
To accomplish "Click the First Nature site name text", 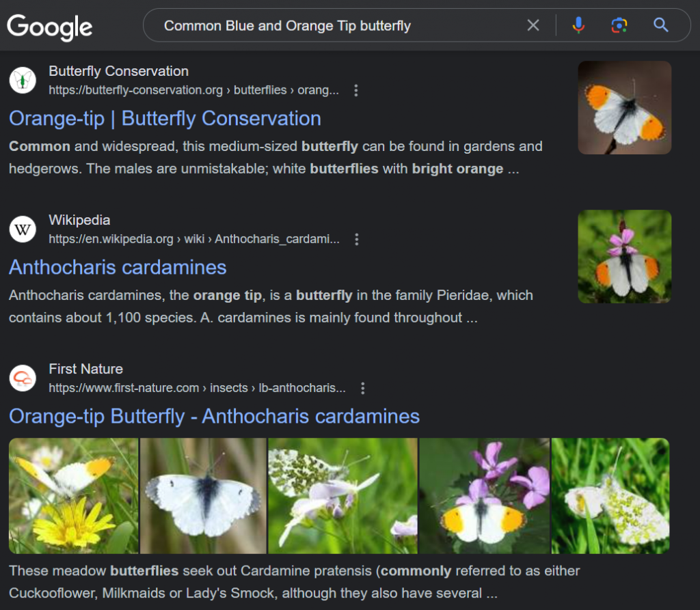I will [x=85, y=370].
